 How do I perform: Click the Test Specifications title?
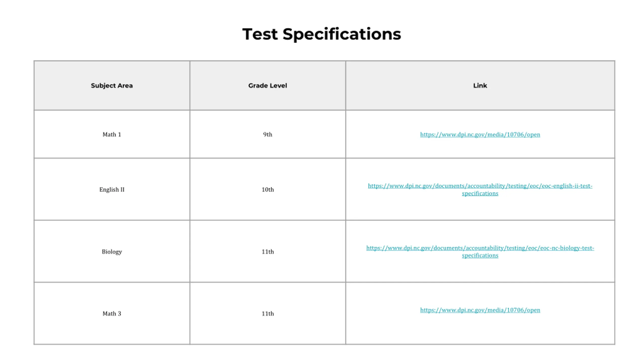tap(321, 34)
